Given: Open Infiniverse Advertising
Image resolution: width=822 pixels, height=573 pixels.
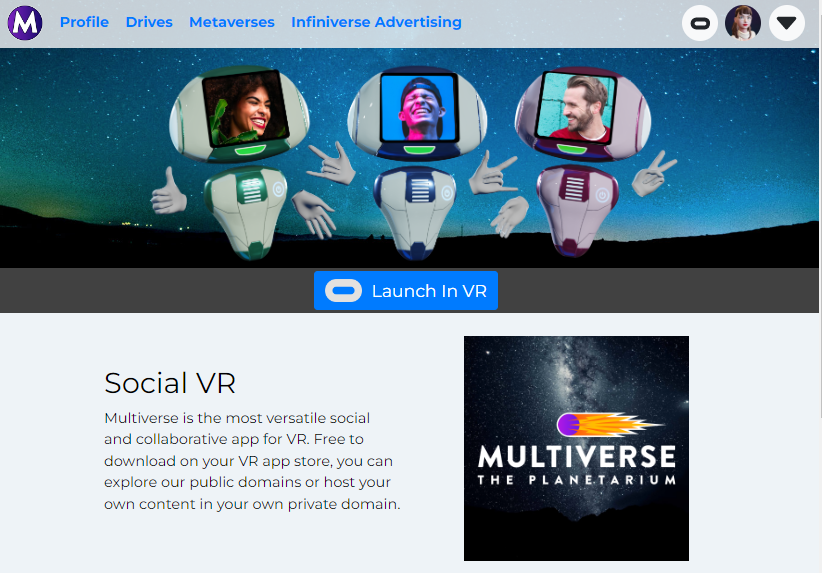Looking at the screenshot, I should [x=376, y=22].
